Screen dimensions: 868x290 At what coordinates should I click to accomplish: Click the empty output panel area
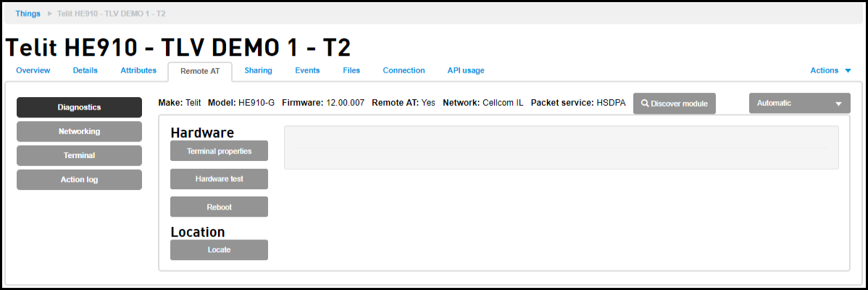coord(562,148)
